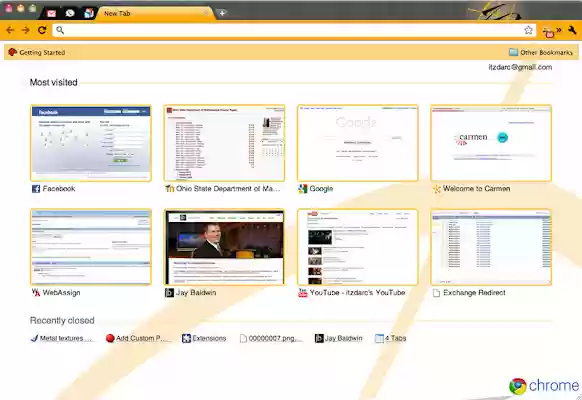Click the Exchange Redirect title text

tap(474, 292)
